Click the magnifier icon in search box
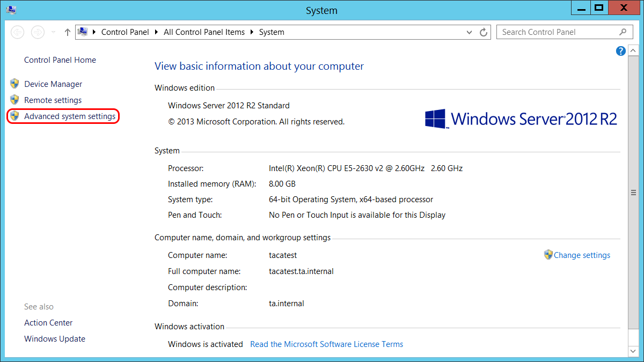The width and height of the screenshot is (644, 362). [x=623, y=32]
